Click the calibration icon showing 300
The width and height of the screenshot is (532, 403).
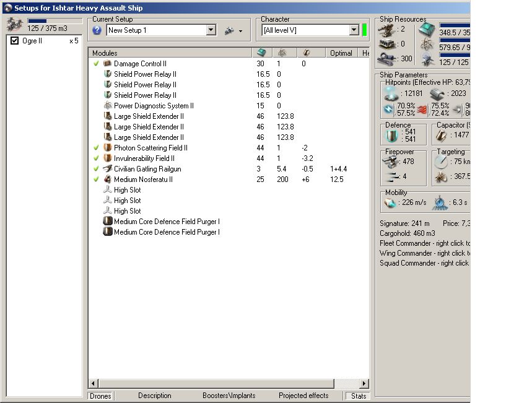(x=387, y=59)
